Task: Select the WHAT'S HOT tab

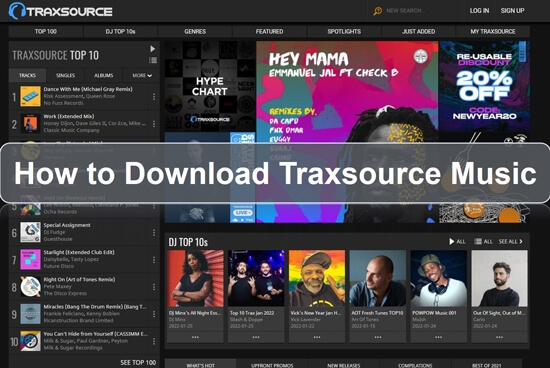Action: (x=201, y=364)
